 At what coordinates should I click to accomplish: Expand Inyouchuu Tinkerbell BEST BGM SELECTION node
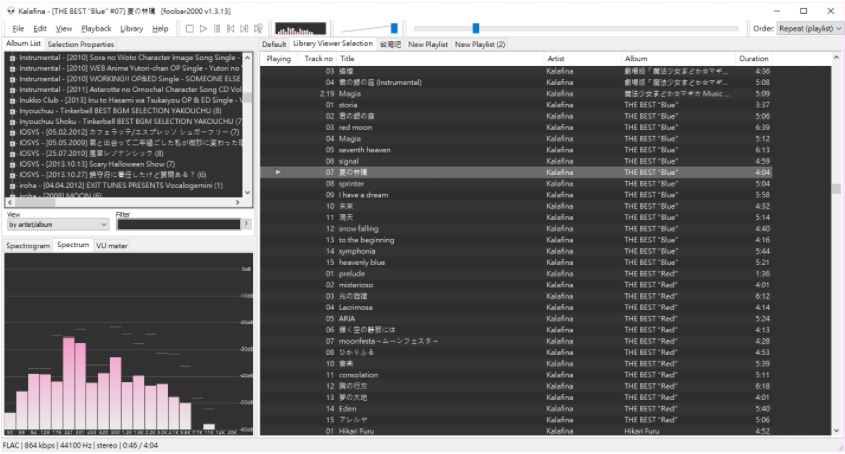(x=12, y=111)
